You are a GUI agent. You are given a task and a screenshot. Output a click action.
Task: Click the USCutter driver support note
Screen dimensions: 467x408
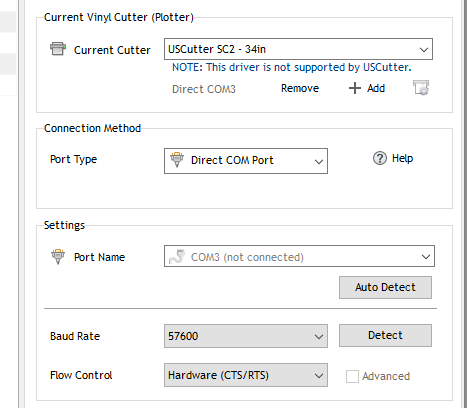292,67
